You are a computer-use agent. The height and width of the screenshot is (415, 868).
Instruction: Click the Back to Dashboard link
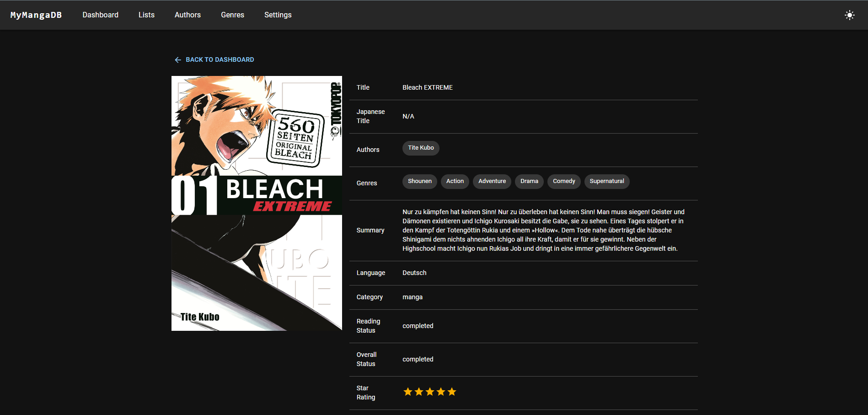[214, 60]
